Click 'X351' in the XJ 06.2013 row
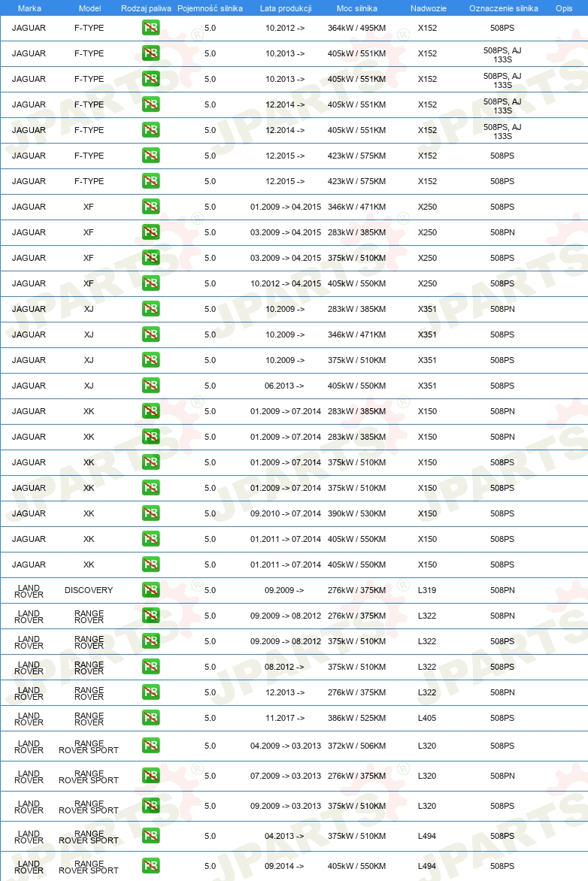The width and height of the screenshot is (588, 881). (x=427, y=386)
